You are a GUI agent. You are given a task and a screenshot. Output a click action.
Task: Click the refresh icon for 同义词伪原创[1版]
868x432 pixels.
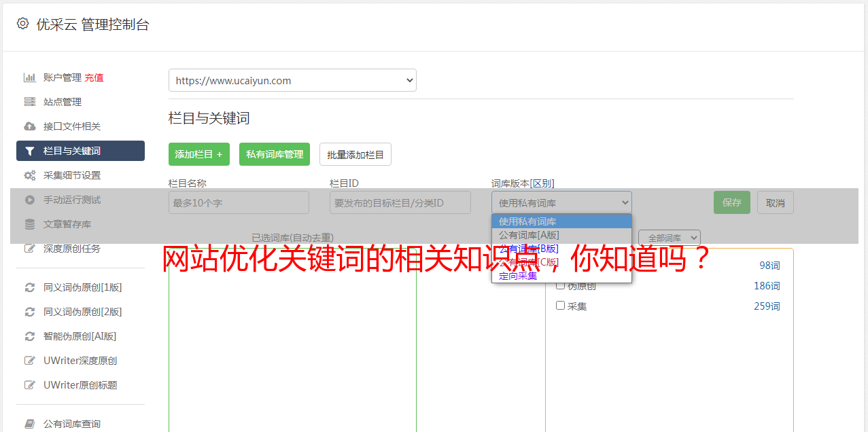coord(29,287)
